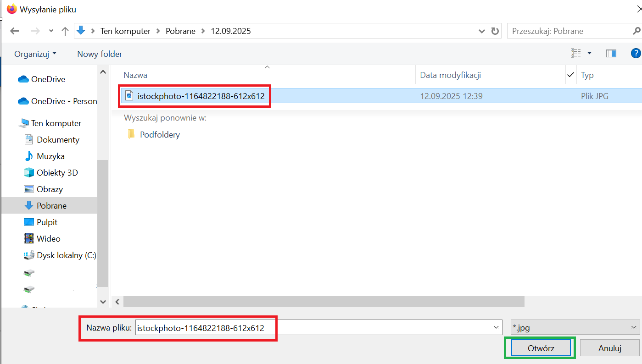This screenshot has width=642, height=364.
Task: Expand the address bar history dropdown
Action: click(482, 31)
